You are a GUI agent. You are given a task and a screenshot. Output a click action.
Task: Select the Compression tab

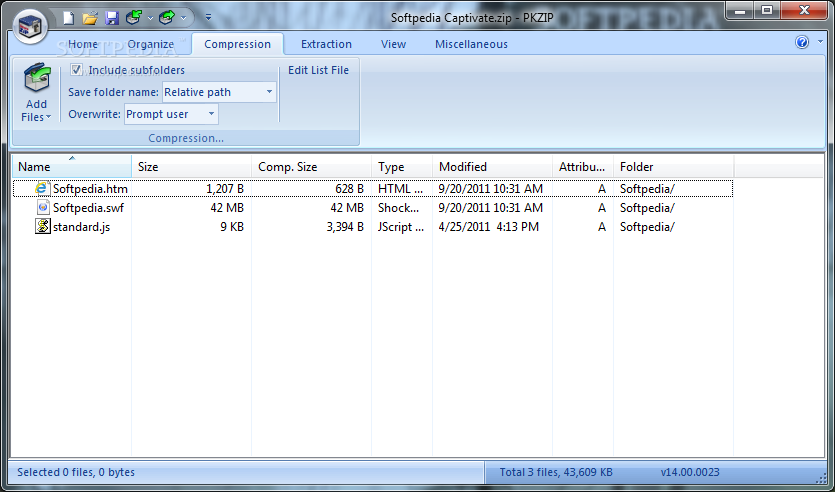click(238, 44)
